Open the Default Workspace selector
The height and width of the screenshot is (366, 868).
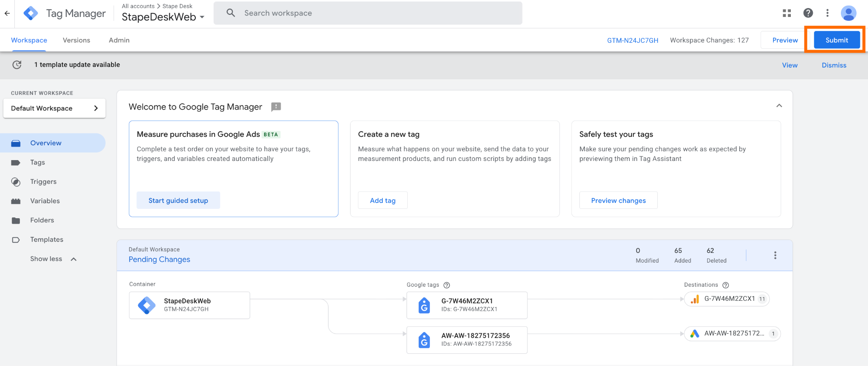click(x=54, y=108)
